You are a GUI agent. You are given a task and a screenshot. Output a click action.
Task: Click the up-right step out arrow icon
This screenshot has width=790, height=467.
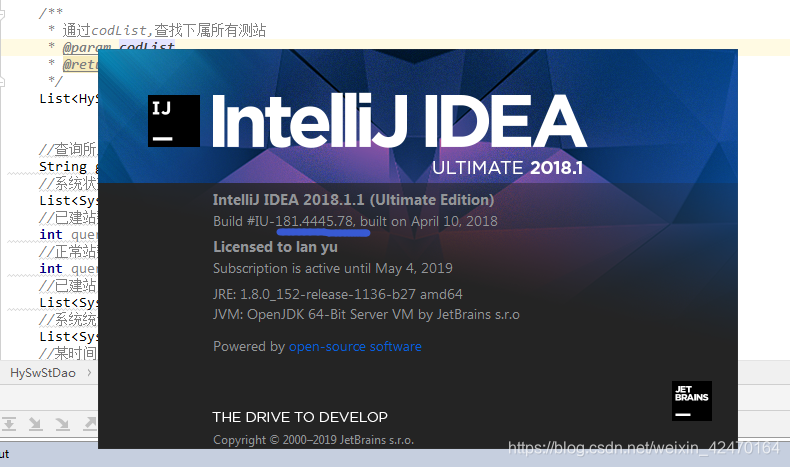[90, 424]
